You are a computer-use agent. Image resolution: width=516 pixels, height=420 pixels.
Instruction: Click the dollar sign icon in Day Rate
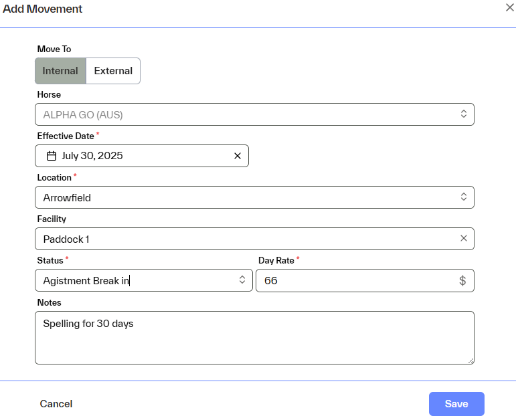click(462, 281)
